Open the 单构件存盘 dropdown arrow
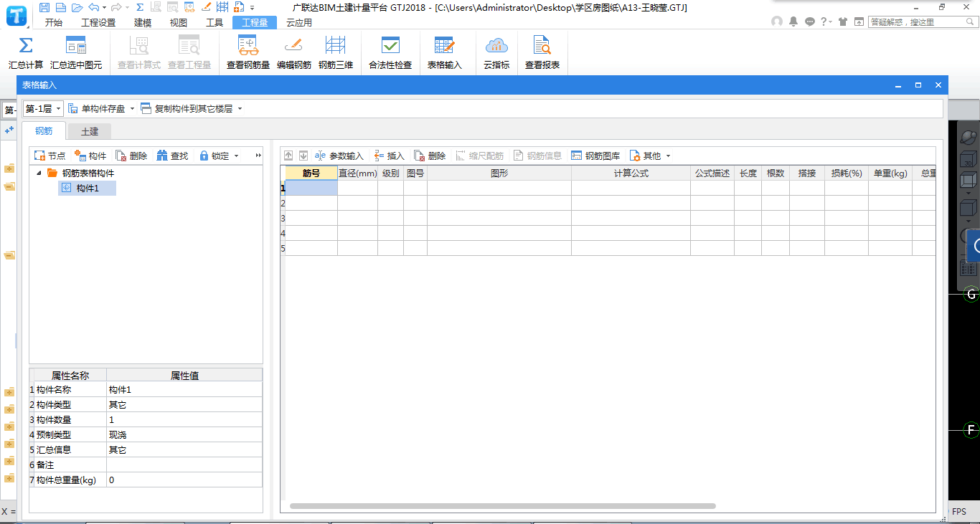 point(132,109)
